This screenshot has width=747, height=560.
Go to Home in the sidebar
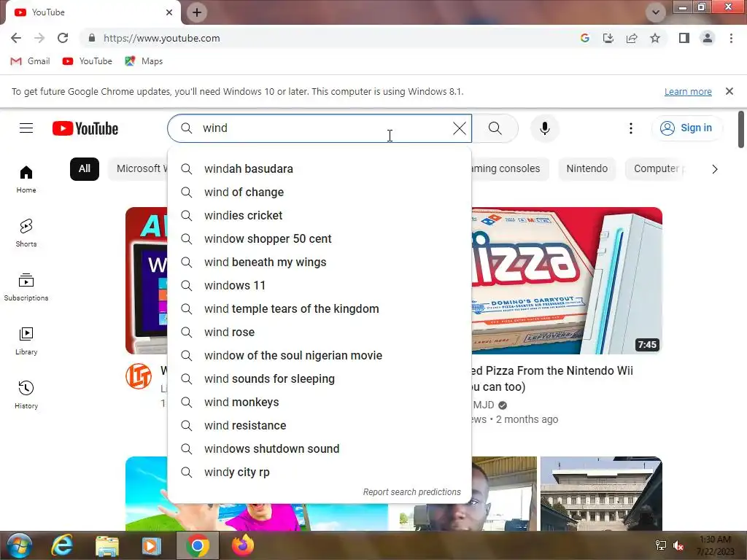tap(26, 179)
